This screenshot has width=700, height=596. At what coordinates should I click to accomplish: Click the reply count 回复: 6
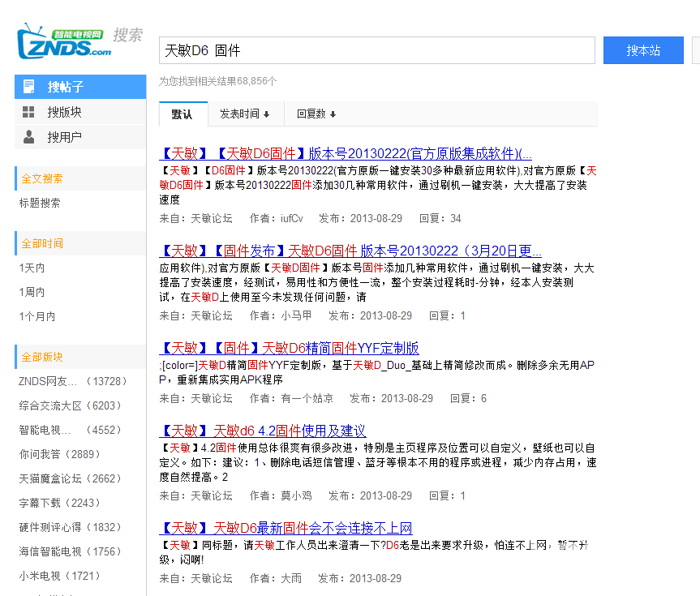click(x=468, y=398)
